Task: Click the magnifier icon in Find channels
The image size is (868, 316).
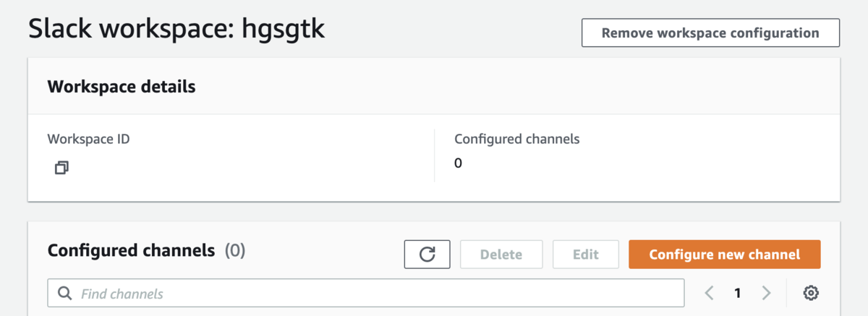Action: coord(64,293)
